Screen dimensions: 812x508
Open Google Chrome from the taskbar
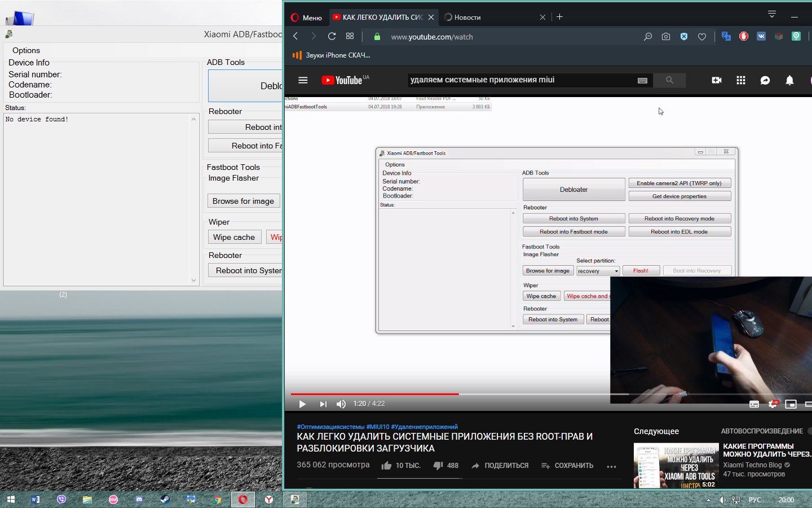tap(217, 500)
